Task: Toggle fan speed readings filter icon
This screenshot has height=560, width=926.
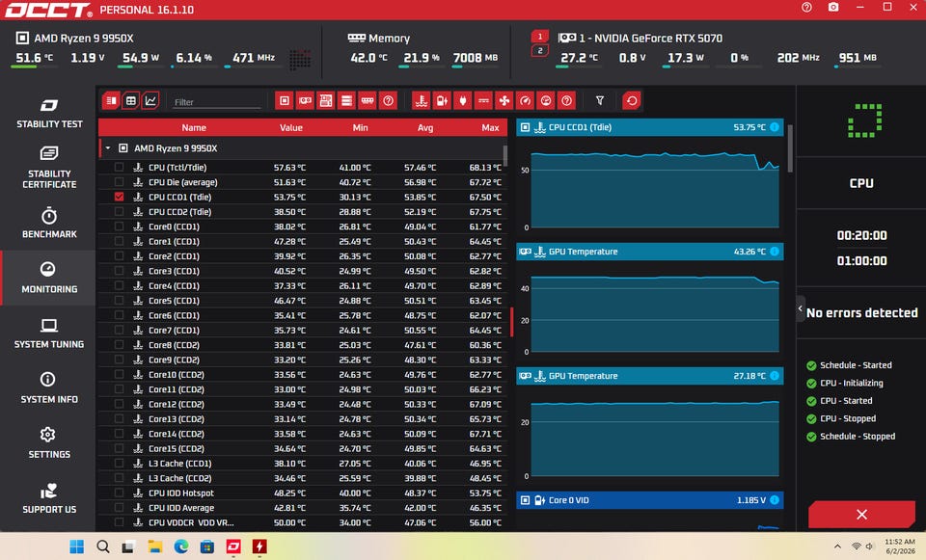Action: point(504,101)
